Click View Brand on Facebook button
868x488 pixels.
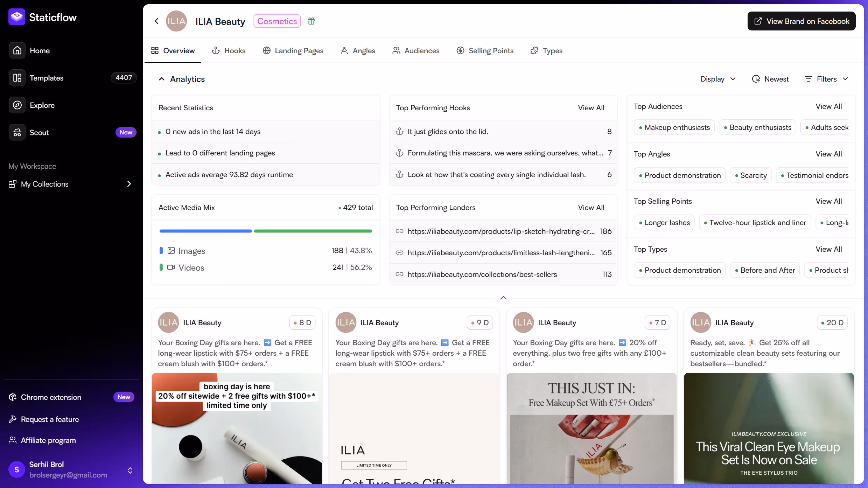click(801, 21)
